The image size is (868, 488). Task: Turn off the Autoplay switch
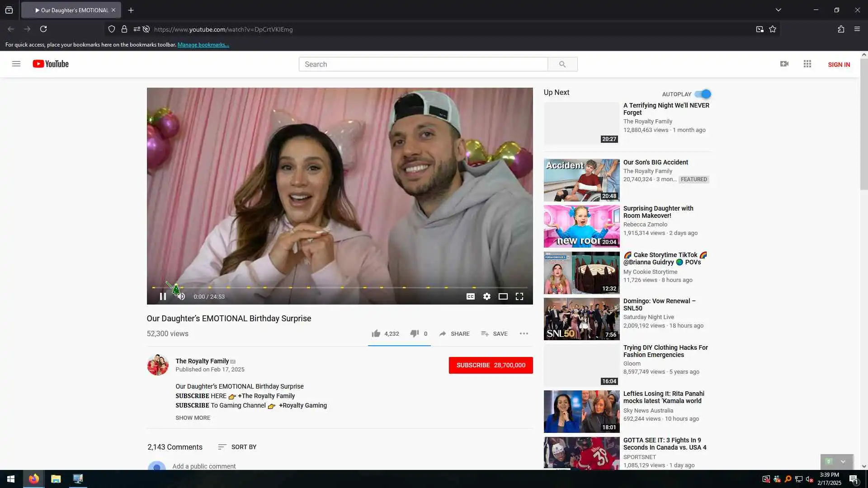[703, 94]
